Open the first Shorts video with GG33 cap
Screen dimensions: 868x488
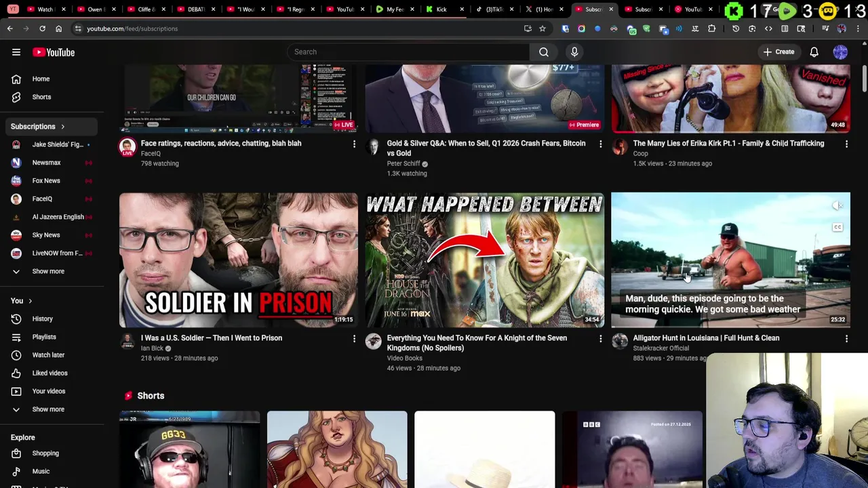click(190, 449)
